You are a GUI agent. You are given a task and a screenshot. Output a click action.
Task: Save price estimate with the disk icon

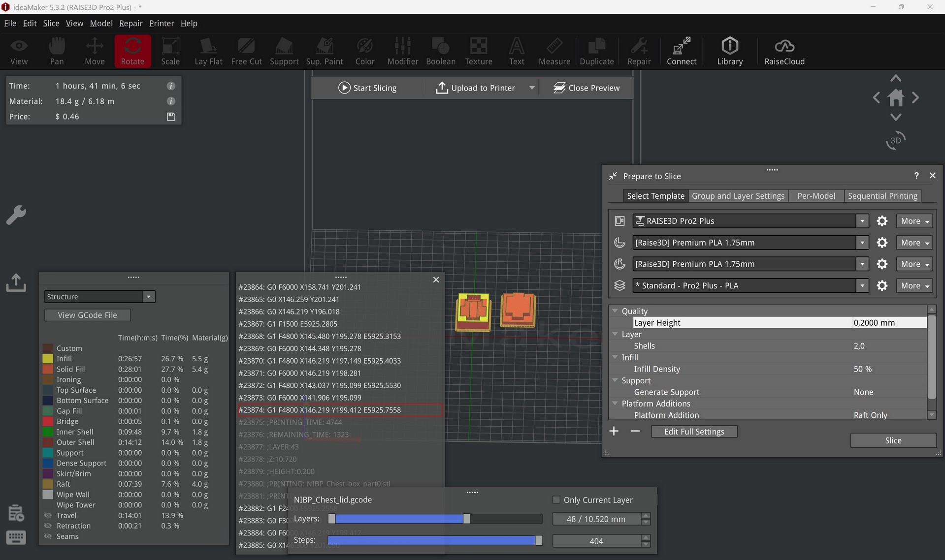point(171,117)
